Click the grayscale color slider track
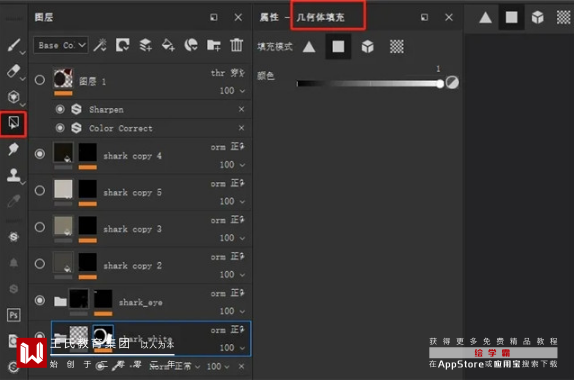The height and width of the screenshot is (380, 574). pyautogui.click(x=368, y=84)
